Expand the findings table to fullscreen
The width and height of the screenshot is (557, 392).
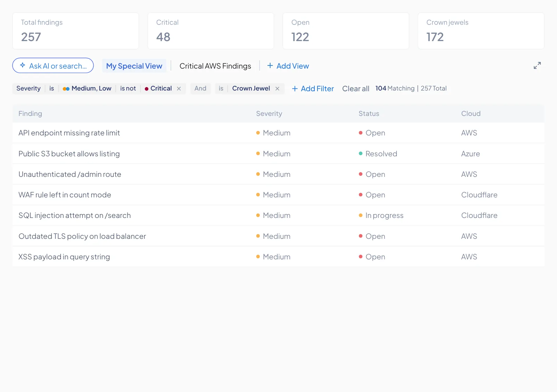coord(537,65)
